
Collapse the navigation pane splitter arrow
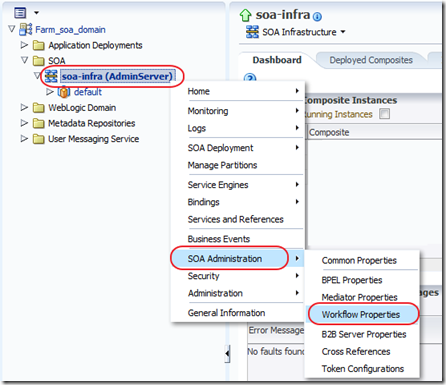pyautogui.click(x=227, y=353)
